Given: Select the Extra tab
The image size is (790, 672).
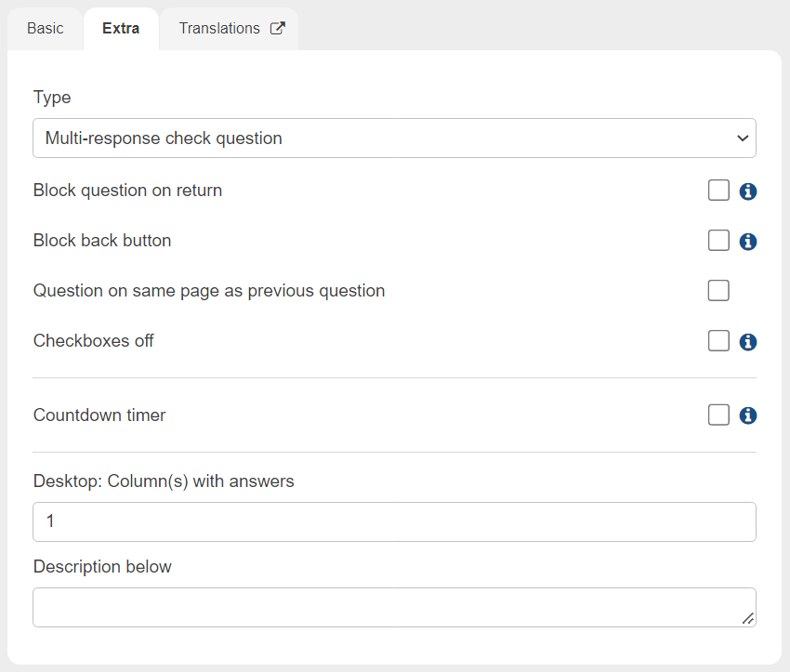Looking at the screenshot, I should pyautogui.click(x=121, y=29).
